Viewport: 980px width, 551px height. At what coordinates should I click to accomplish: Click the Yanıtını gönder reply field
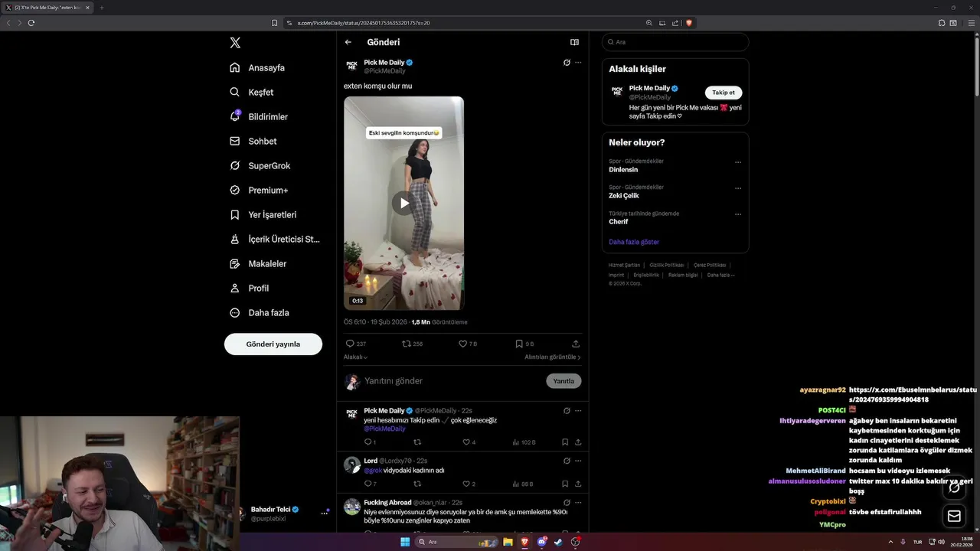point(452,381)
